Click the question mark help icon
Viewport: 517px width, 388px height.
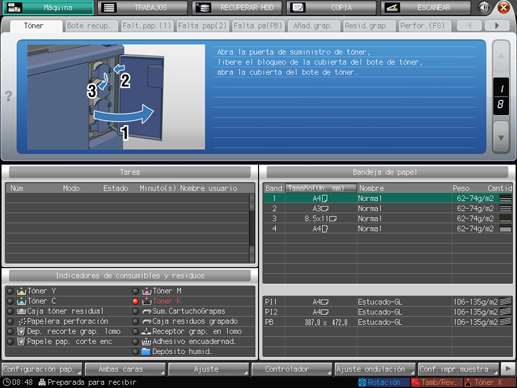[x=8, y=96]
